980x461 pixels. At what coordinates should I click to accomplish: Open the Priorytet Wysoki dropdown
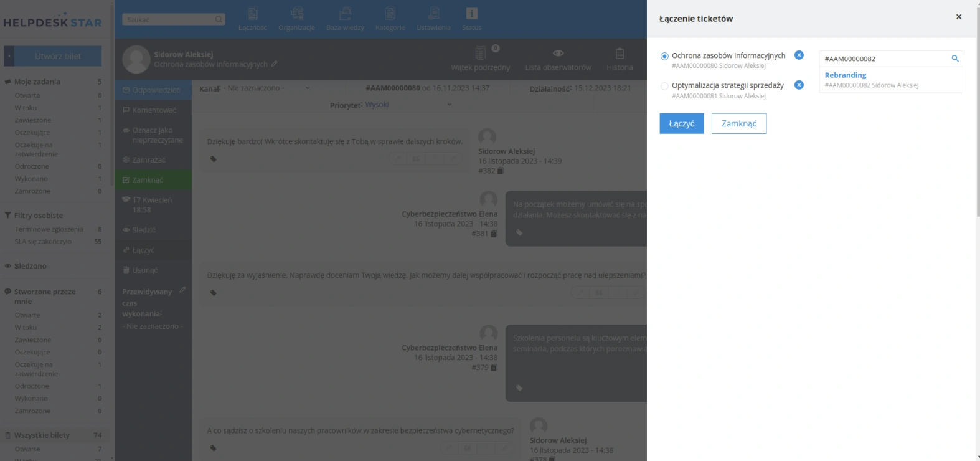[408, 104]
